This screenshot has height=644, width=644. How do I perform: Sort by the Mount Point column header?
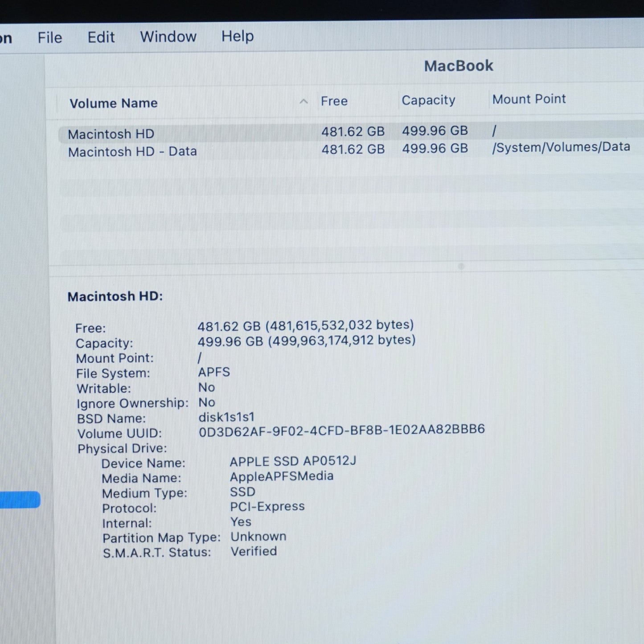pos(529,99)
